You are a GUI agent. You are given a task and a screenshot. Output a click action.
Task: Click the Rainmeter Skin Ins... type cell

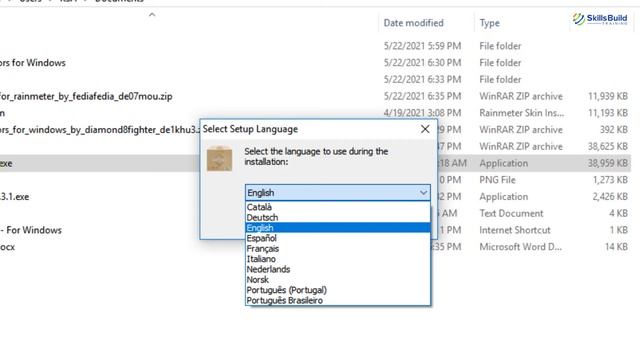click(522, 113)
